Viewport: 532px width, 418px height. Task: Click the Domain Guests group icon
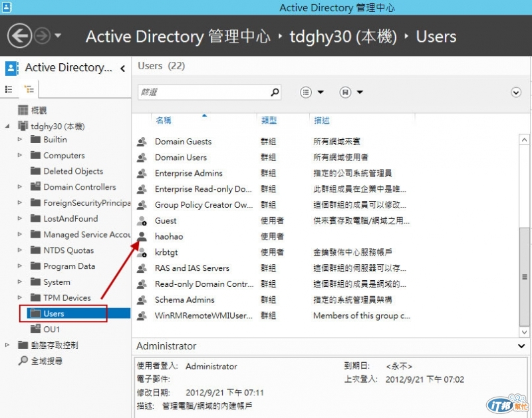pyautogui.click(x=142, y=142)
